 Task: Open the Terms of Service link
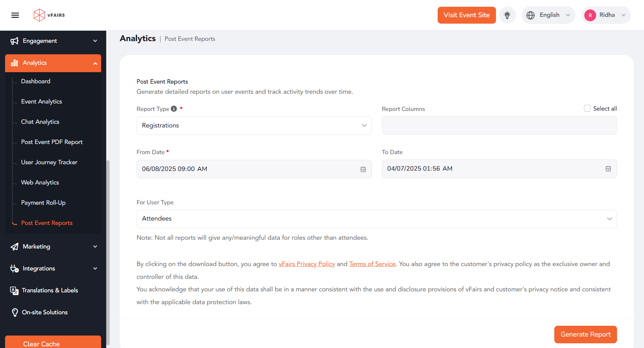372,264
